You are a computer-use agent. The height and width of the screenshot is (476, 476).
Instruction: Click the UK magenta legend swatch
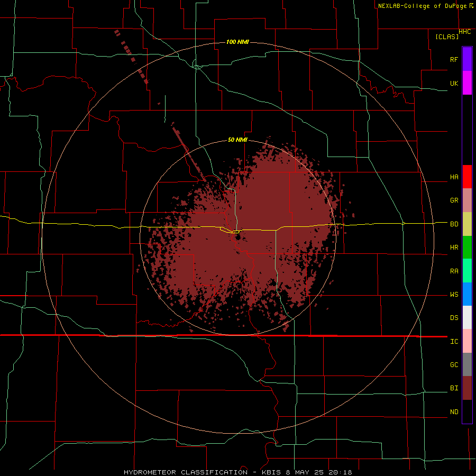pyautogui.click(x=467, y=83)
